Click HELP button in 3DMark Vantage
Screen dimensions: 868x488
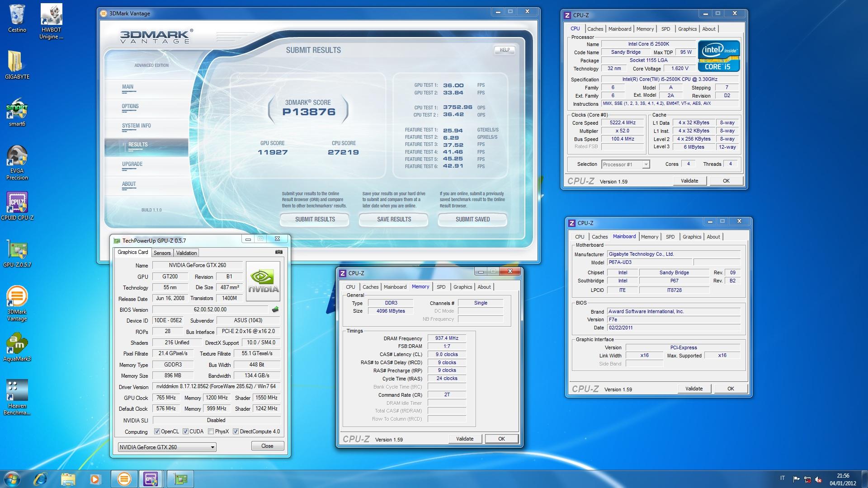click(x=505, y=50)
